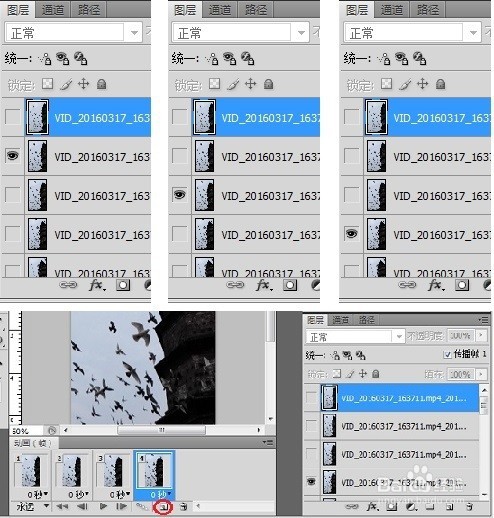Open the animation panel flyout menu

pyautogui.click(x=268, y=443)
